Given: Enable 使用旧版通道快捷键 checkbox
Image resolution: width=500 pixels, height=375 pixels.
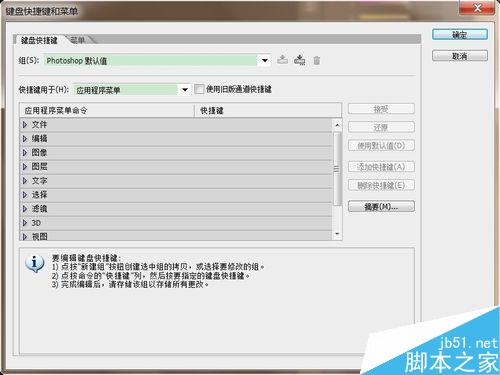Looking at the screenshot, I should 199,89.
